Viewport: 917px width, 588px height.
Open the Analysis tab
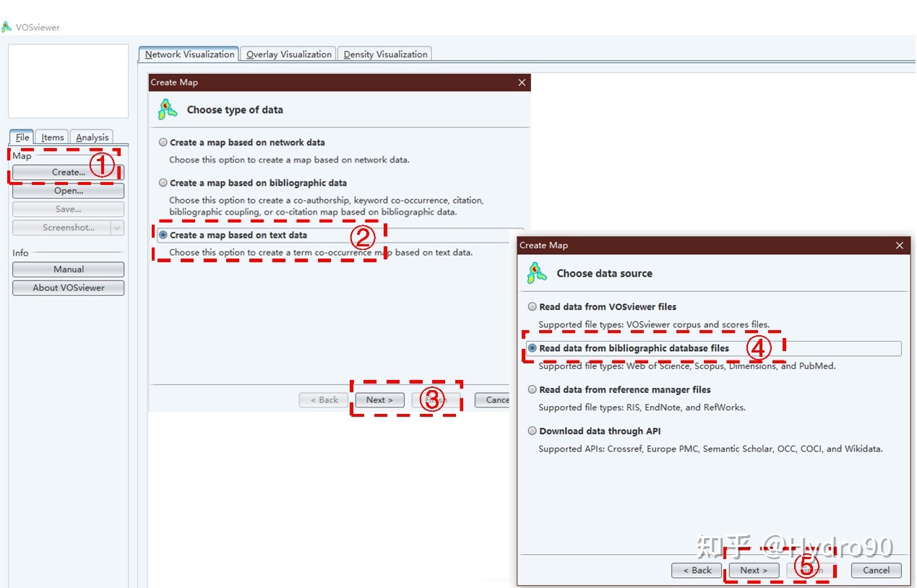coord(92,137)
